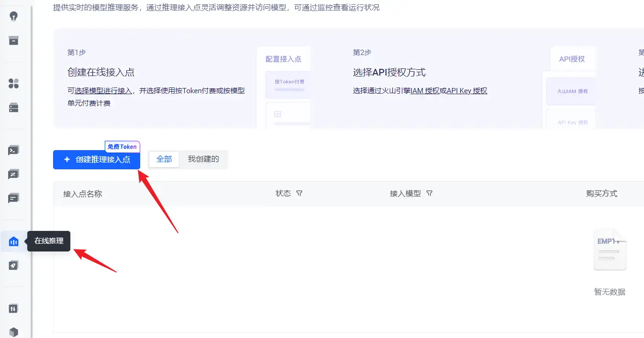The width and height of the screenshot is (644, 338).
Task: Open the 接入模型 column filter
Action: (x=429, y=194)
